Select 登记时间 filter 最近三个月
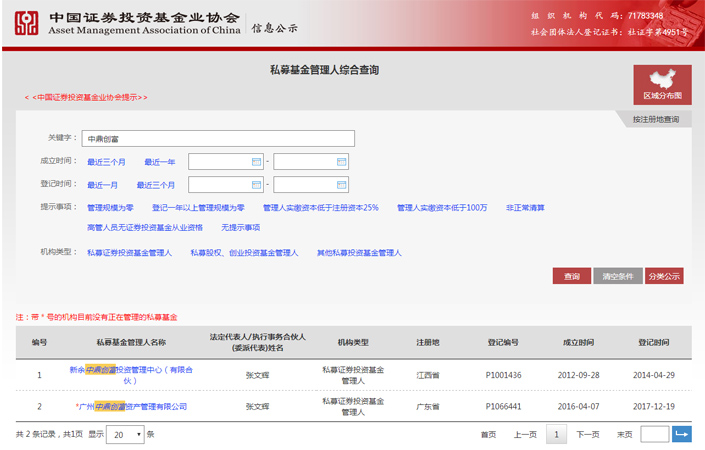The height and width of the screenshot is (450, 705). click(156, 185)
